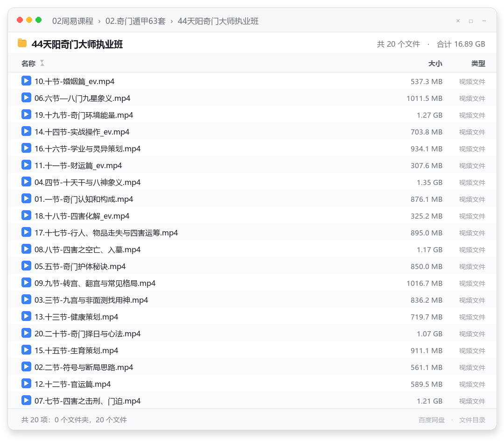Click video icon for 12.十二节-官运篇.mp4
Viewport: 504px width, 441px height.
point(26,384)
